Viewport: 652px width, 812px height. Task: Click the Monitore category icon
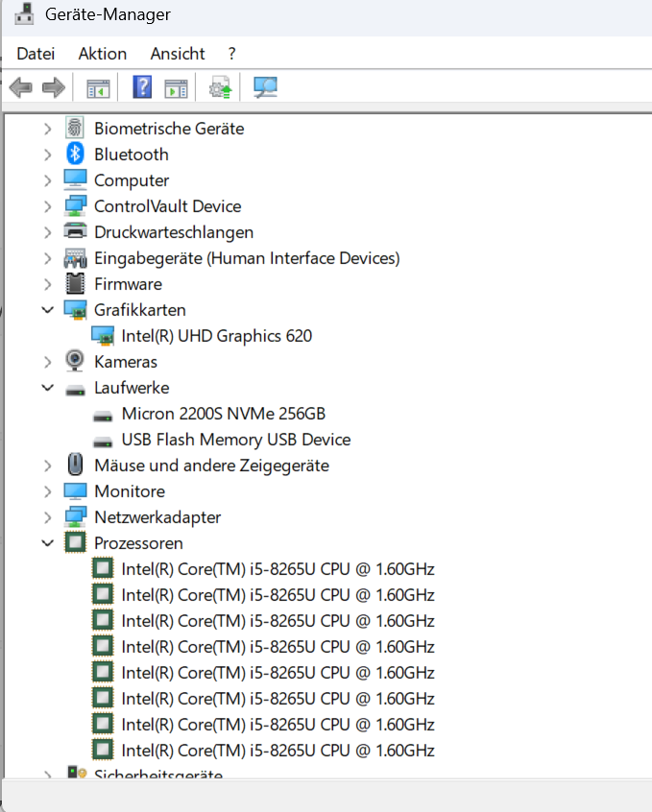(75, 490)
